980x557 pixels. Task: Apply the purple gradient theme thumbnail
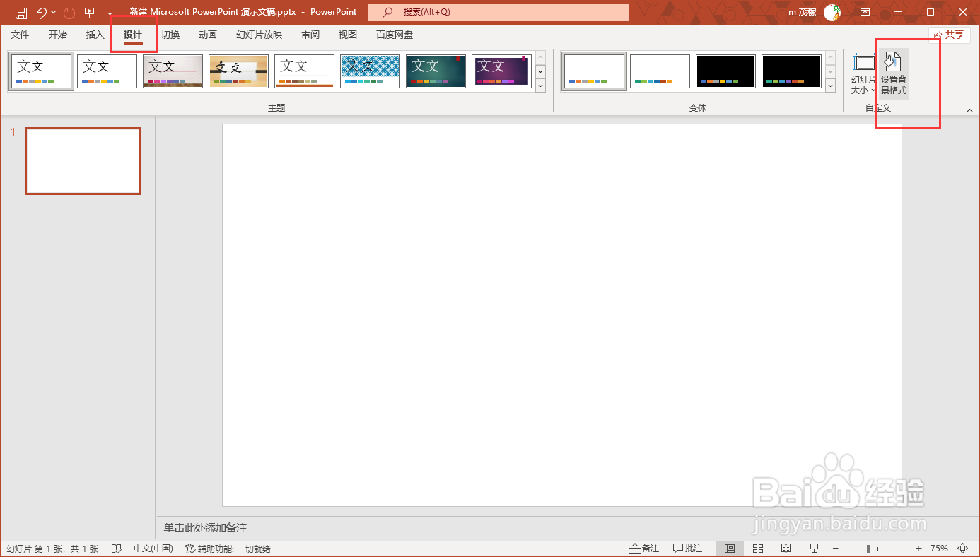[x=501, y=71]
